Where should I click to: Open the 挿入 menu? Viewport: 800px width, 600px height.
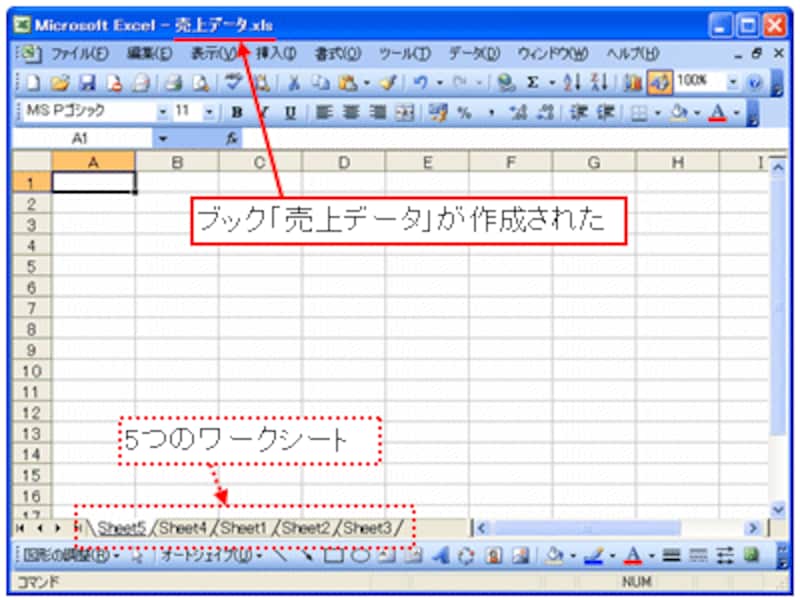276,54
